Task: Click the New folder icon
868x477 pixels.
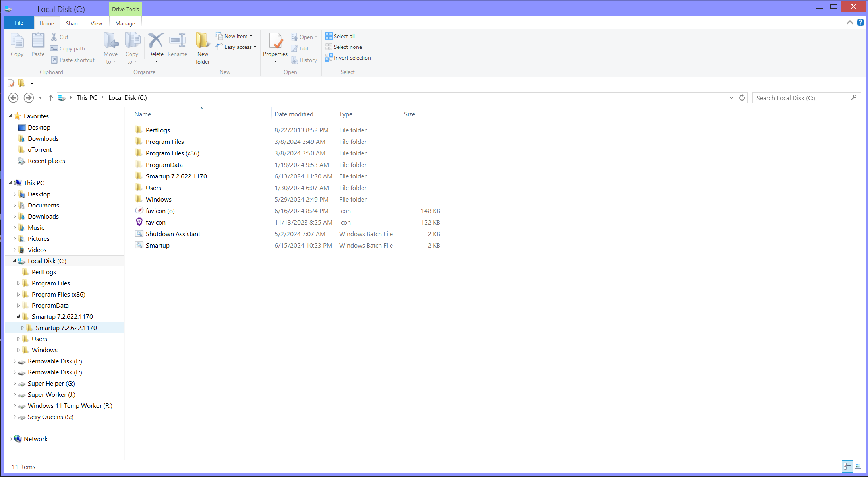Action: (203, 41)
